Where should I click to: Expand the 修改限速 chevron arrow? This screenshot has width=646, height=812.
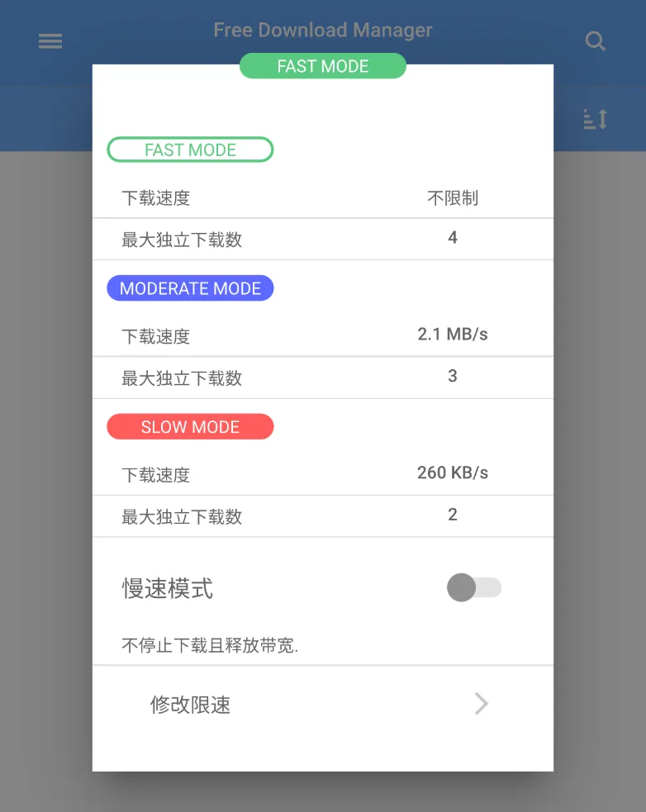(482, 704)
